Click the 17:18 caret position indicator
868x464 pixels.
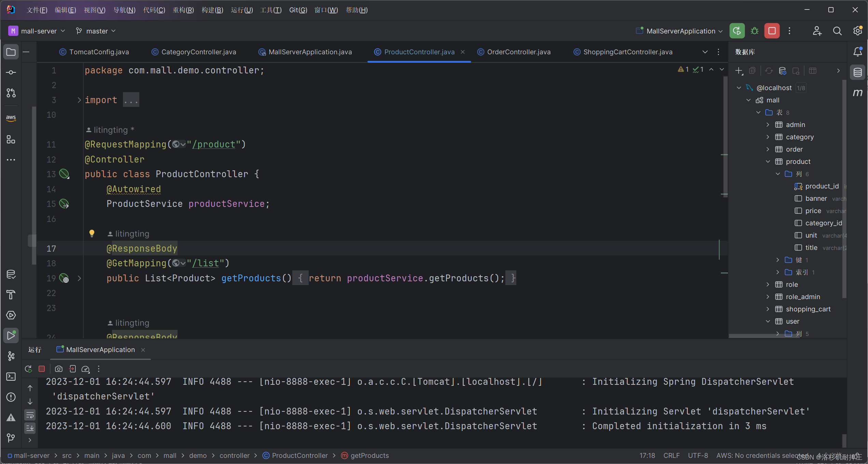[647, 455]
